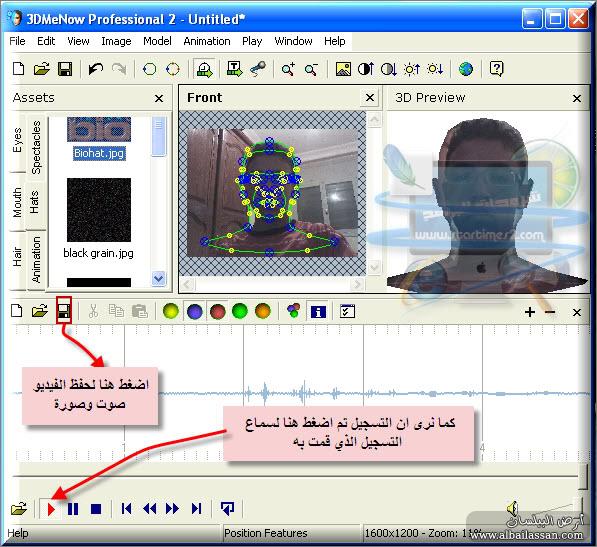
Task: Click the globe web icon
Action: click(x=466, y=69)
